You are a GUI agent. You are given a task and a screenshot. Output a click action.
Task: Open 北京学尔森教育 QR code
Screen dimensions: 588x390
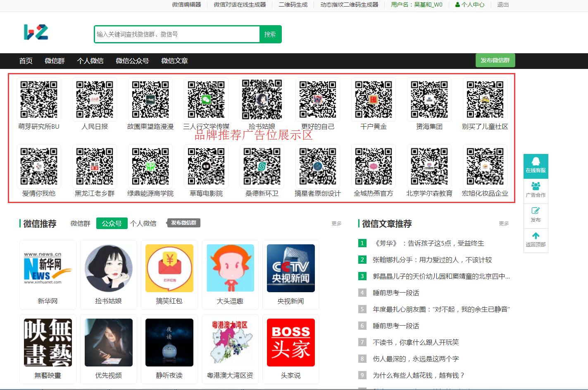[429, 166]
